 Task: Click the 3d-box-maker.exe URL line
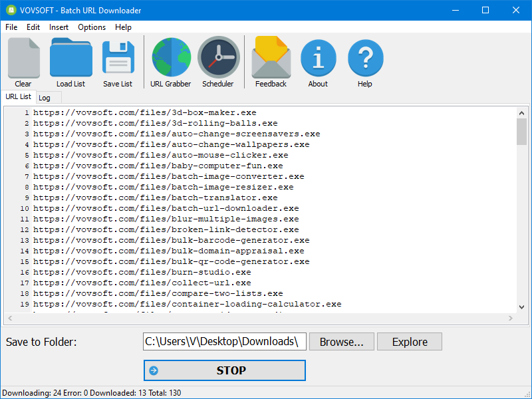[x=145, y=112]
